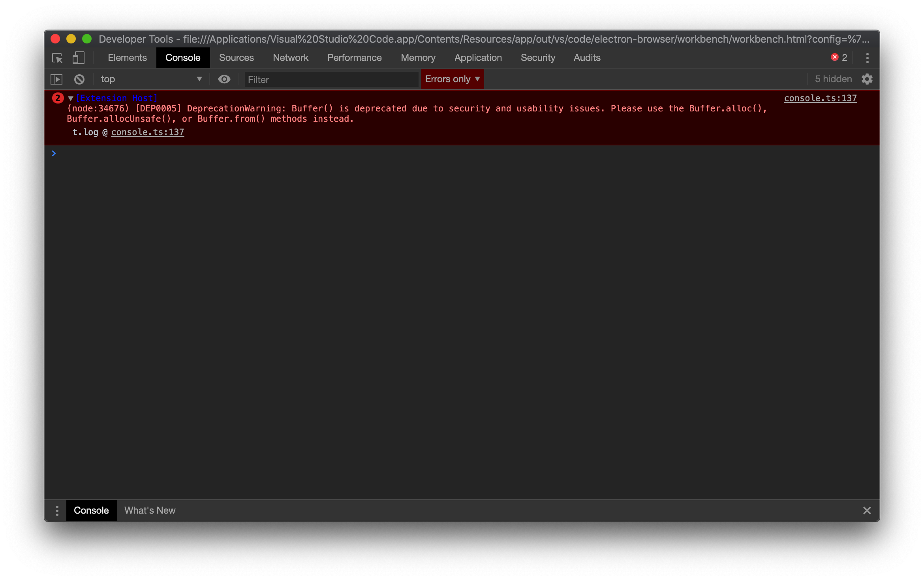Open the What's New drawer tab
Screen dimensions: 924x580
click(x=150, y=510)
